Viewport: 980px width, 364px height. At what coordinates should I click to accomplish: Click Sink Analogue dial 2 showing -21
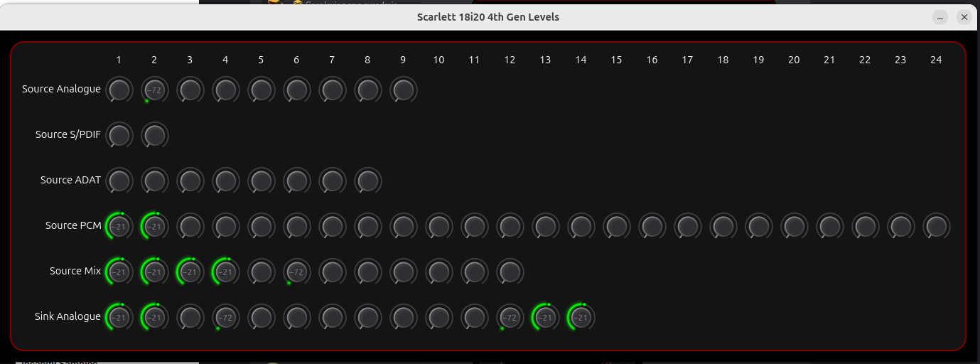coord(154,317)
